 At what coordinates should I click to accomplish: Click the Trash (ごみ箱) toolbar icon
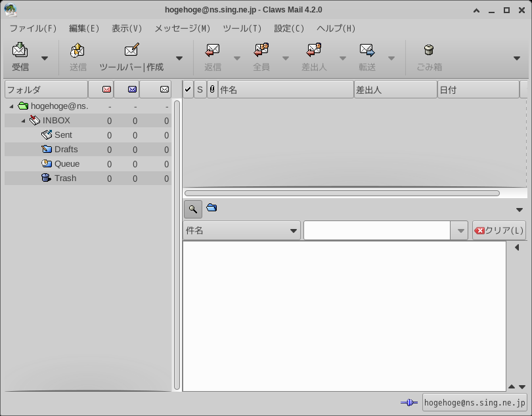(x=429, y=50)
